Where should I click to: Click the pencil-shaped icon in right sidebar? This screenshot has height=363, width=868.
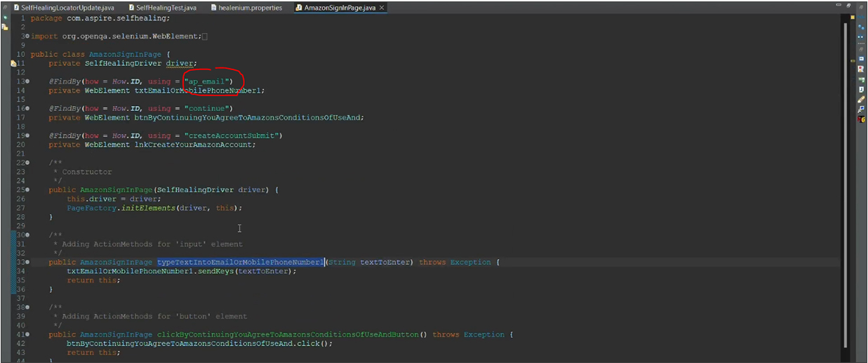point(860,100)
